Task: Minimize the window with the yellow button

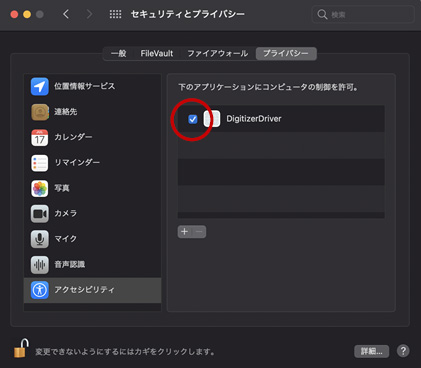Action: (x=27, y=14)
